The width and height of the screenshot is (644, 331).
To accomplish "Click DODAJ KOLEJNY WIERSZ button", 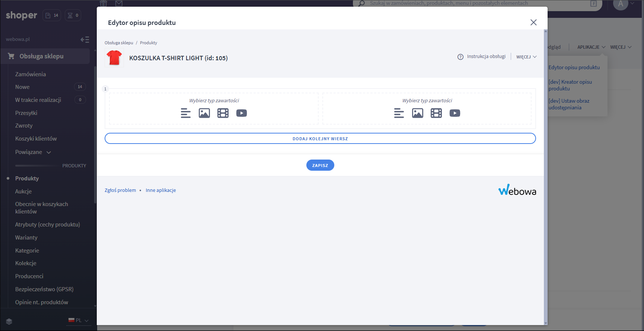I will (x=320, y=139).
